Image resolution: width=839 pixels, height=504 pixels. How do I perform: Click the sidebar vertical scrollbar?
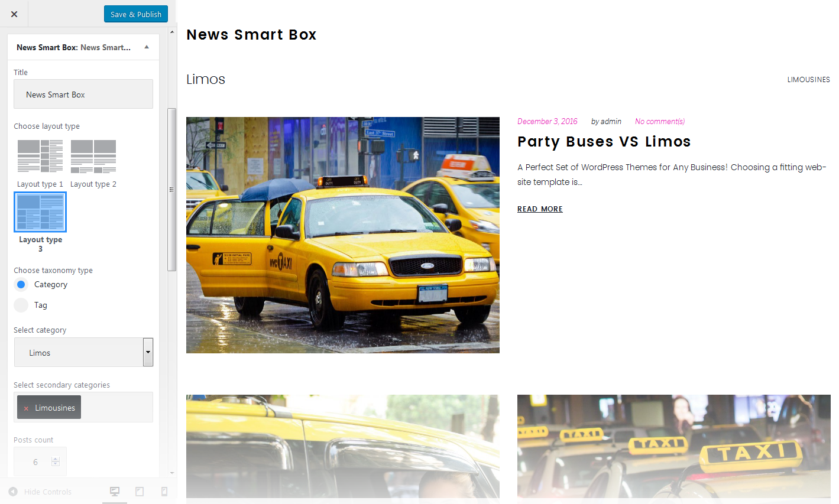coord(172,189)
